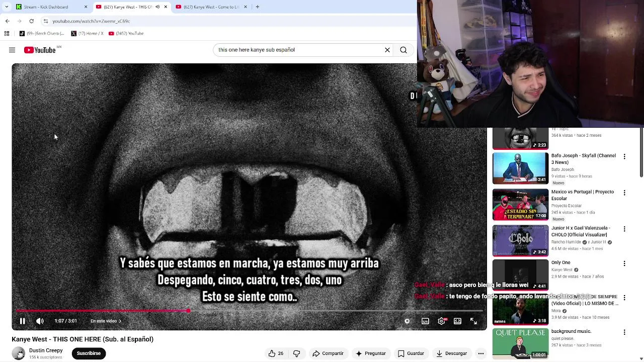Image resolution: width=644 pixels, height=362 pixels.
Task: Go forward with the browser forward arrow
Action: point(19,21)
